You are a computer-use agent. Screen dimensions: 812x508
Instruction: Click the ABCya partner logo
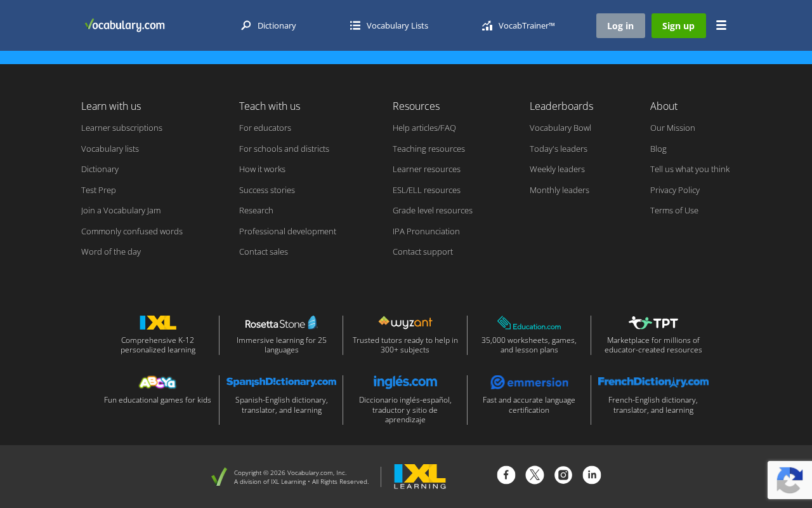click(x=157, y=382)
